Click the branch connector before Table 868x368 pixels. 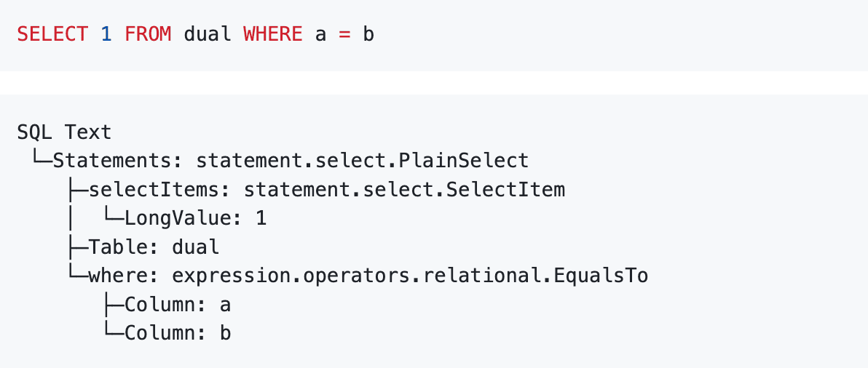coord(76,247)
